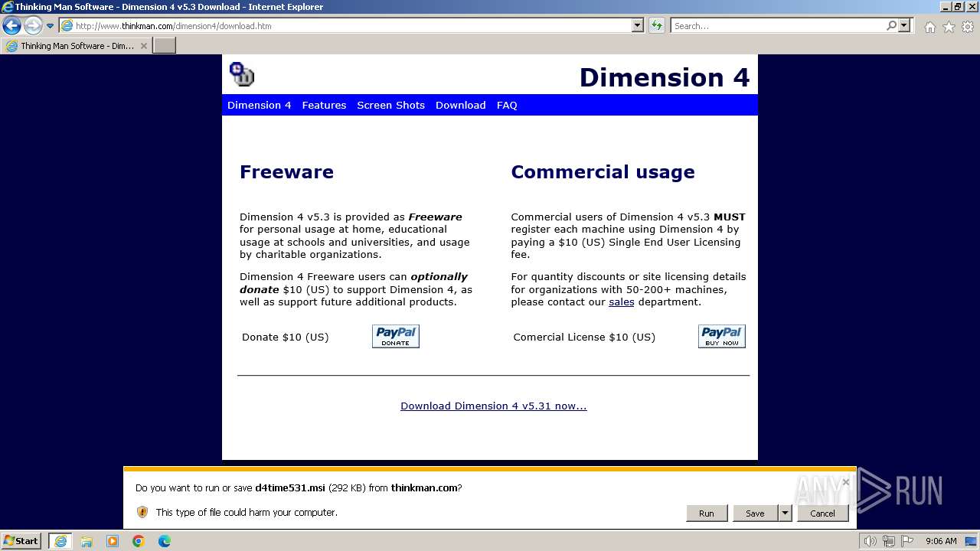Open the FAQ nav item
This screenshot has height=551, width=980.
click(x=507, y=105)
